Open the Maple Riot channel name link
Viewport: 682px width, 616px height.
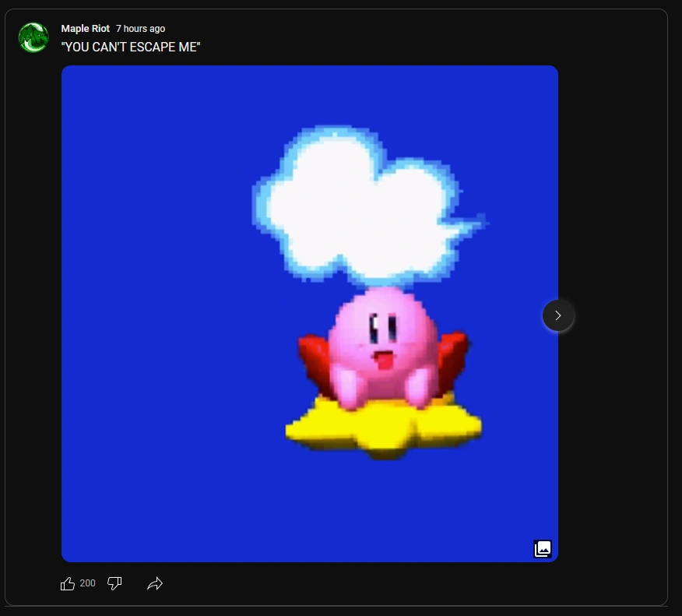[86, 28]
